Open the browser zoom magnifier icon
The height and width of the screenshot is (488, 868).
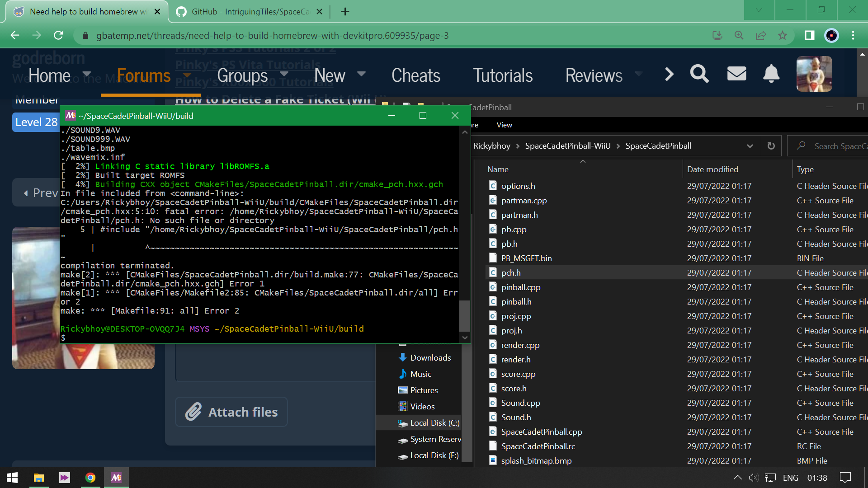tap(739, 35)
